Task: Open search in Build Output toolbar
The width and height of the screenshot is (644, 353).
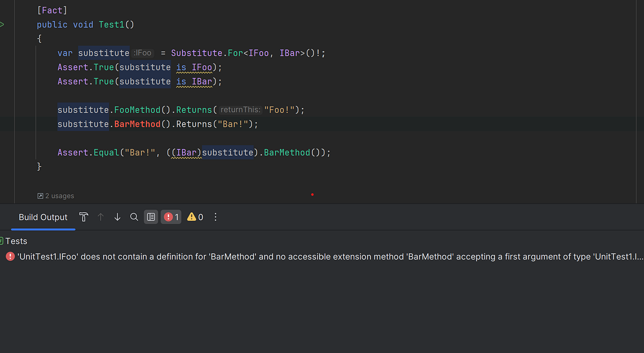Action: 134,217
